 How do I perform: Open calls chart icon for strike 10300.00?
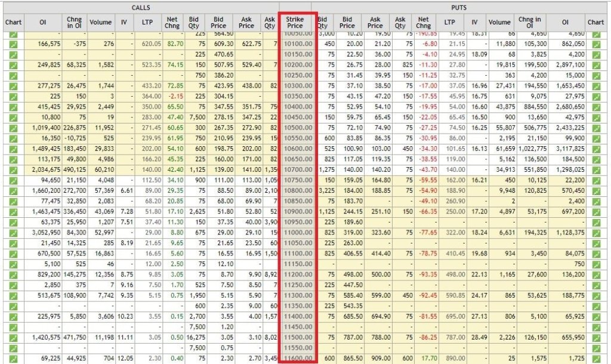(x=13, y=86)
